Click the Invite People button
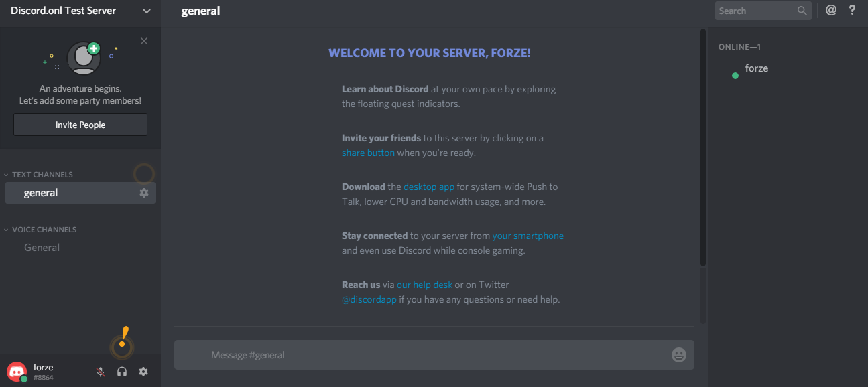The height and width of the screenshot is (387, 868). pos(80,125)
